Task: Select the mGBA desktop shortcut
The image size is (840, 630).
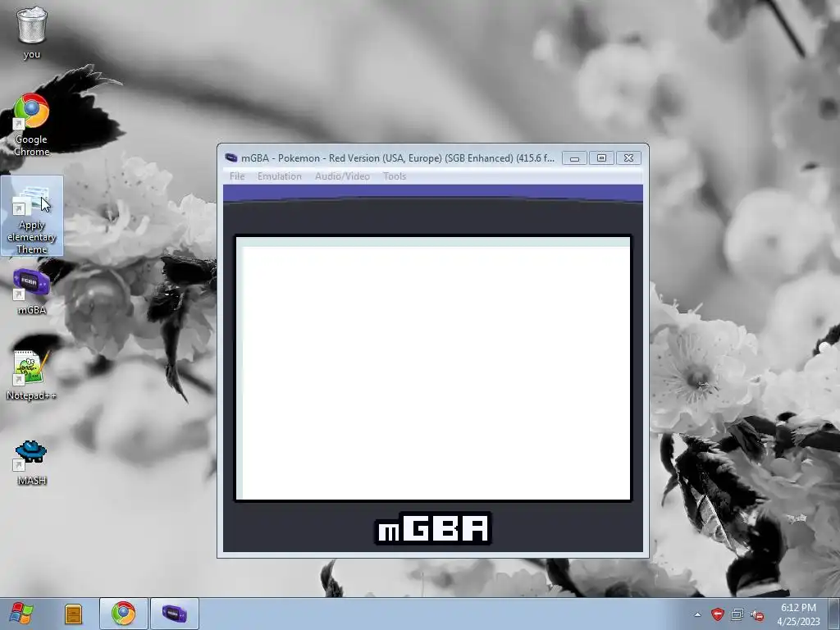Action: pos(32,292)
